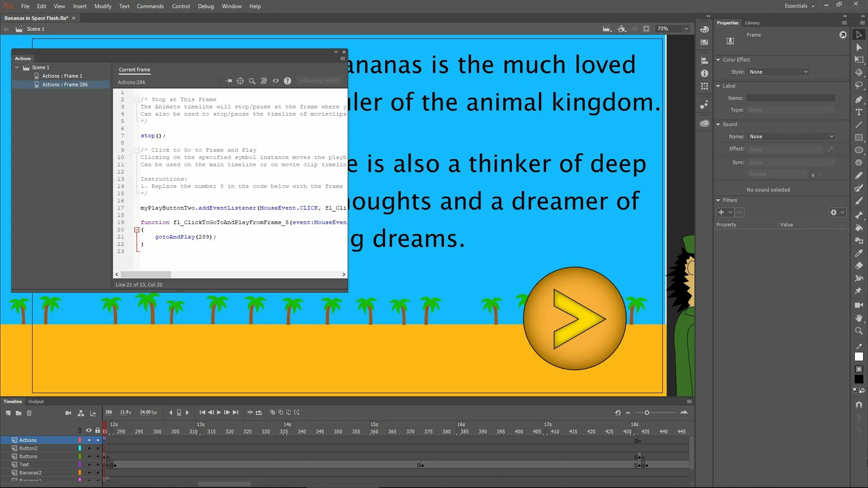Open the Sound Name dropdown
This screenshot has height=488, width=868.
tap(791, 136)
